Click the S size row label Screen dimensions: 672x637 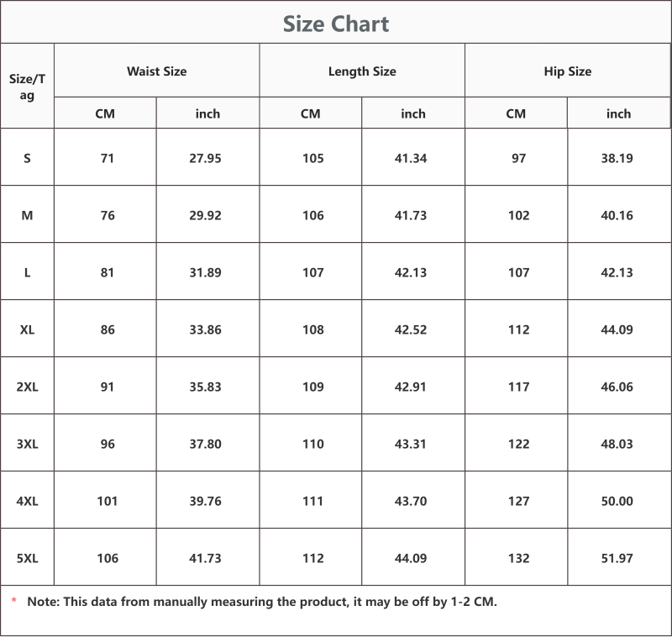coord(27,158)
